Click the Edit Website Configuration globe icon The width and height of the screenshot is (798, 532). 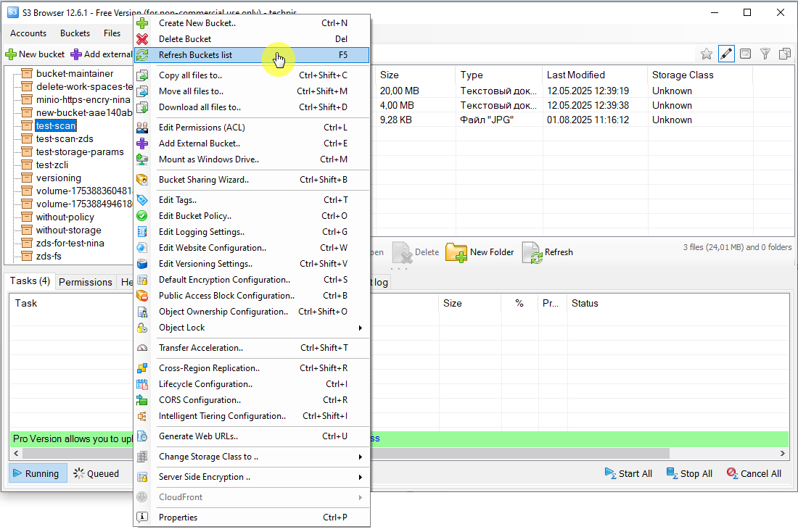[x=142, y=248]
